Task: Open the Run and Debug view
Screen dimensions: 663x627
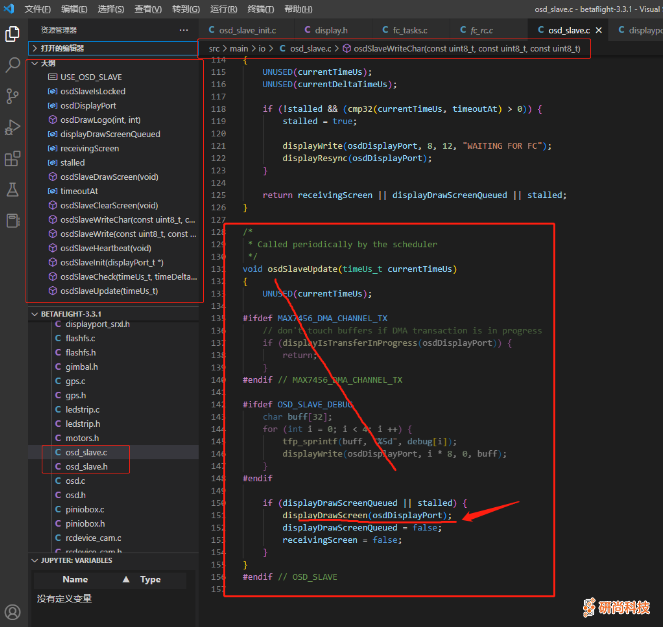Action: pyautogui.click(x=13, y=127)
